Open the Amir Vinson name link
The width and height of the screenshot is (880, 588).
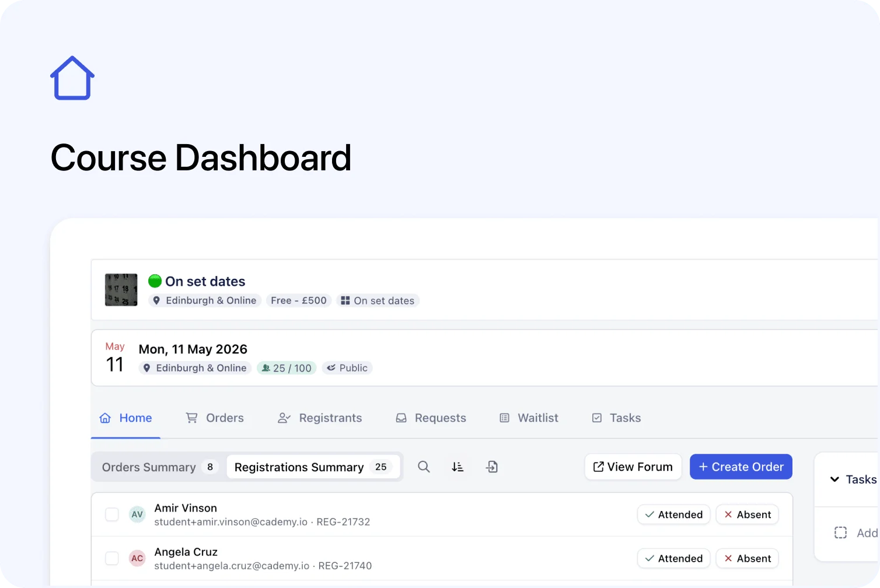(x=186, y=508)
